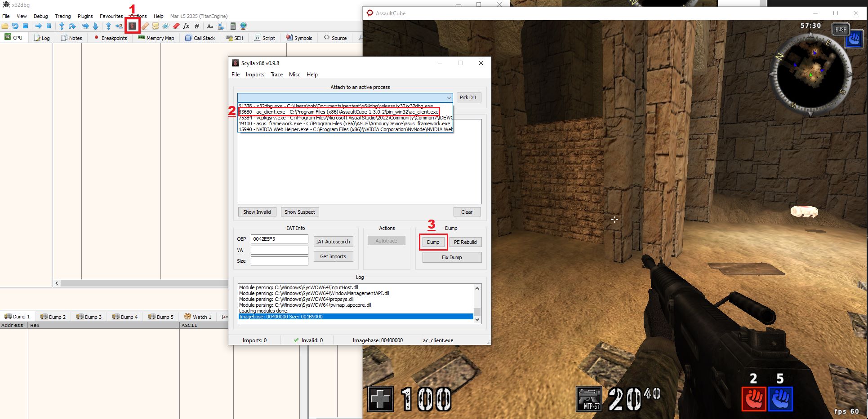Switch to the Source tab
The image size is (868, 419).
click(x=335, y=38)
